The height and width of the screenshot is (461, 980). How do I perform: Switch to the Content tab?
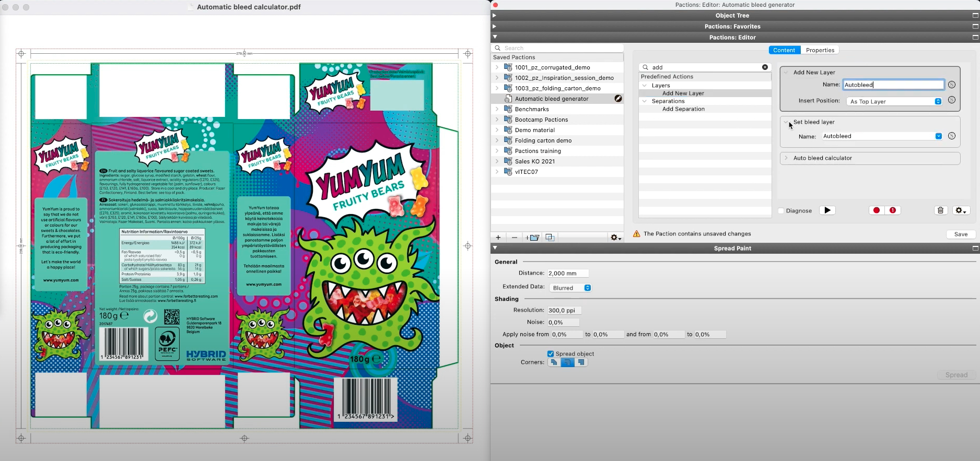tap(784, 50)
